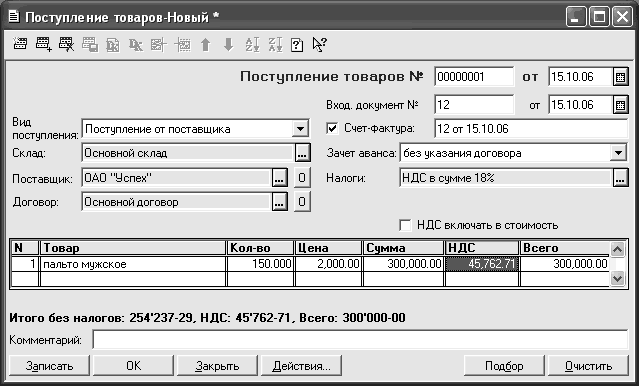Open warehouse selection ellipsis button
Image resolution: width=639 pixels, height=386 pixels.
point(302,153)
